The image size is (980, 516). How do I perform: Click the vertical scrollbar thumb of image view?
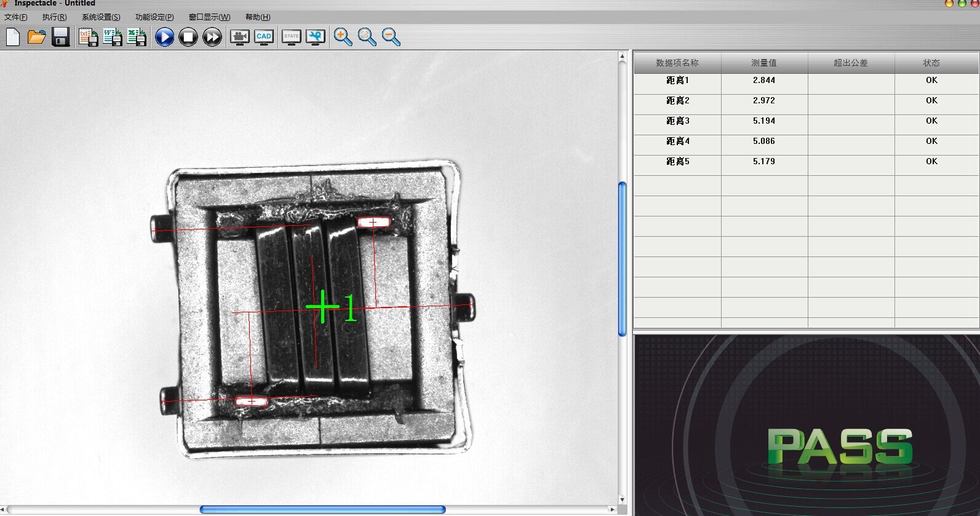pos(622,259)
